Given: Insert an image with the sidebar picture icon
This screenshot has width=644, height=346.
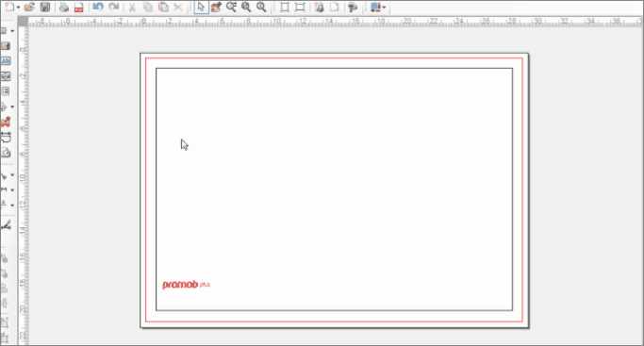Looking at the screenshot, I should (6, 46).
